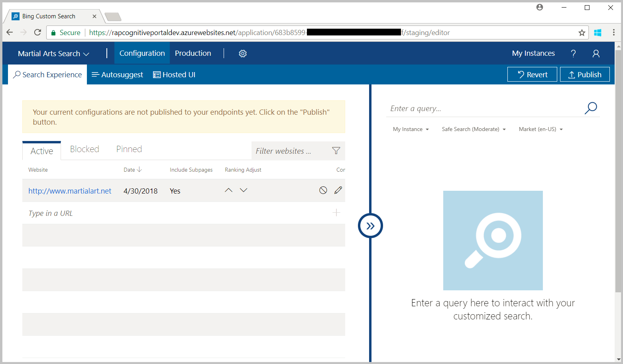The height and width of the screenshot is (364, 623).
Task: Switch to the Blocked tab
Action: [84, 149]
